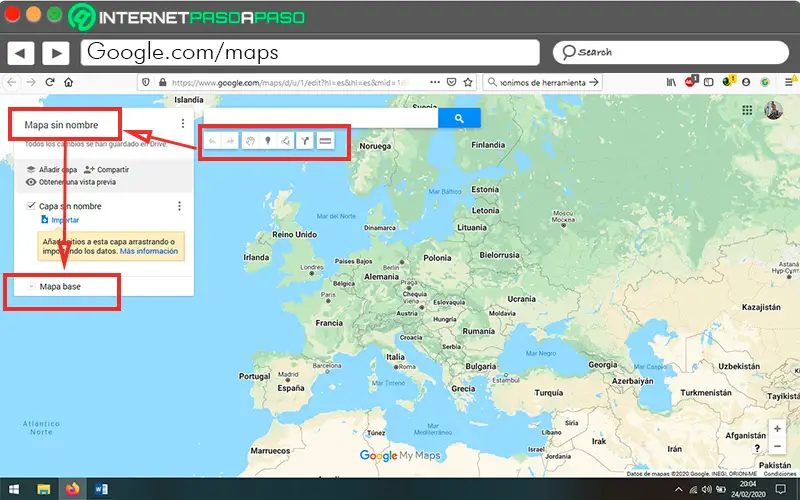800x500 pixels.
Task: Select the Add directions tool
Action: pos(305,141)
